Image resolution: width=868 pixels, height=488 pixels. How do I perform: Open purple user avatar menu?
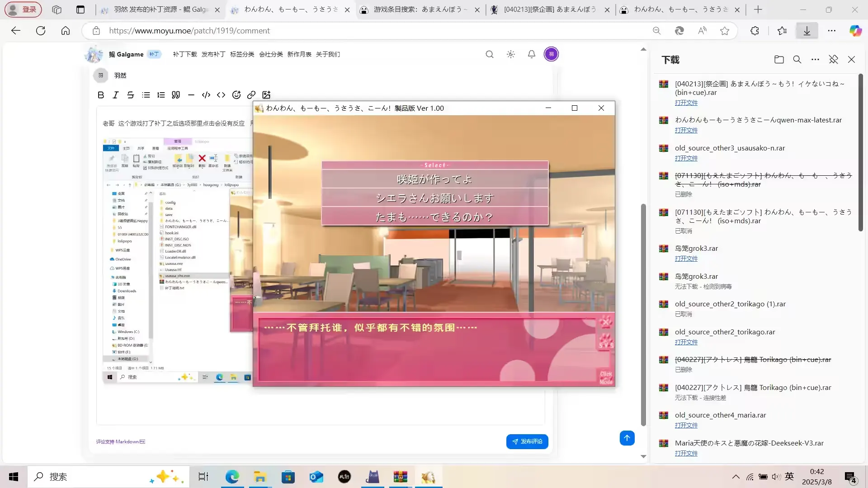tap(551, 54)
